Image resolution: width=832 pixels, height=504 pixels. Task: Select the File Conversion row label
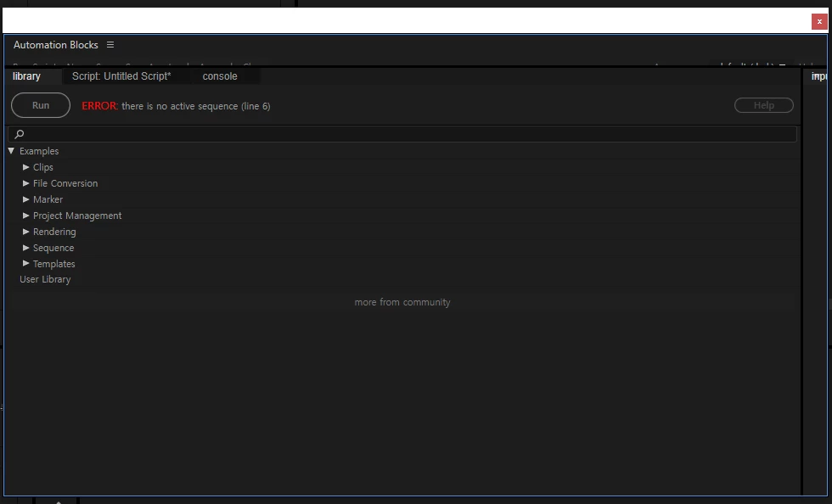click(x=65, y=183)
